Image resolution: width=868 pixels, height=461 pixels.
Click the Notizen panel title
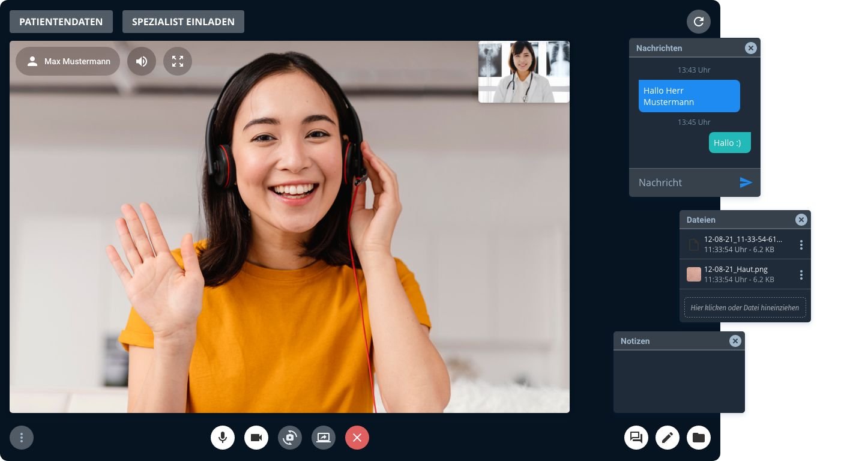tap(635, 341)
